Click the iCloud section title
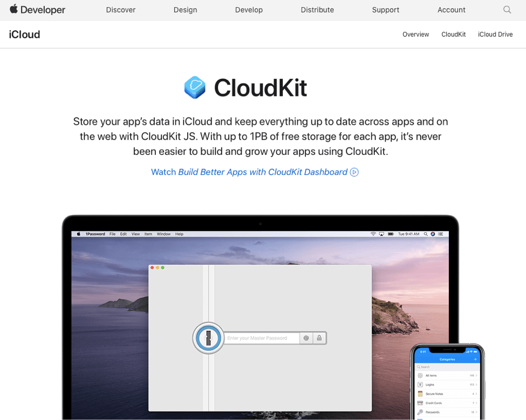The image size is (526, 420). click(x=24, y=35)
